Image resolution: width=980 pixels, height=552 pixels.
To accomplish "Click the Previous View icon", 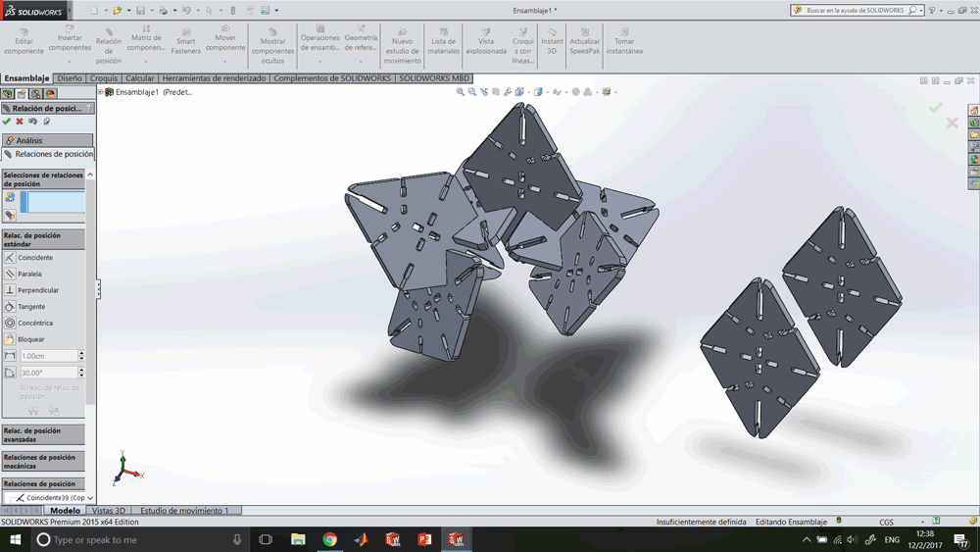I will click(484, 92).
